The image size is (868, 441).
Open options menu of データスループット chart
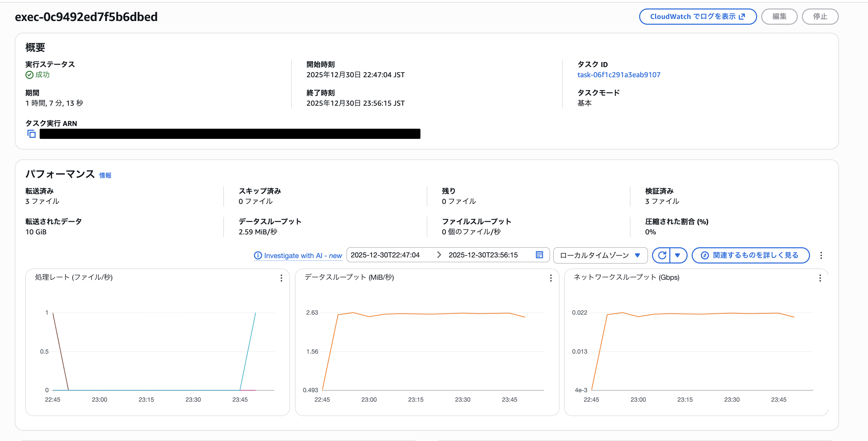pos(550,278)
